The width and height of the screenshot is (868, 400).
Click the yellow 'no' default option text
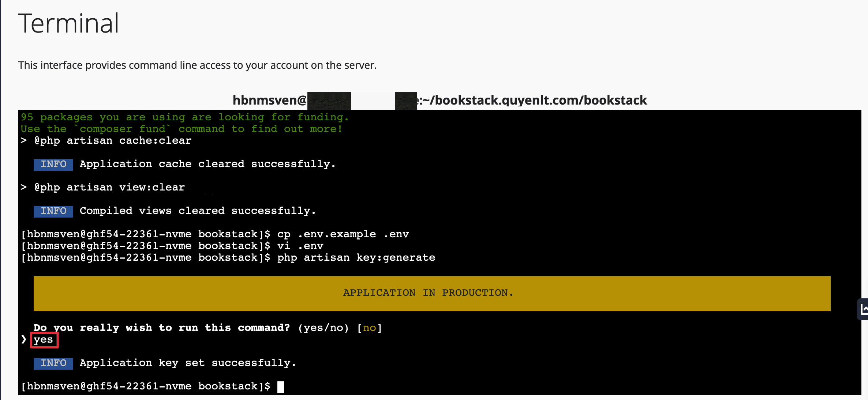point(369,328)
